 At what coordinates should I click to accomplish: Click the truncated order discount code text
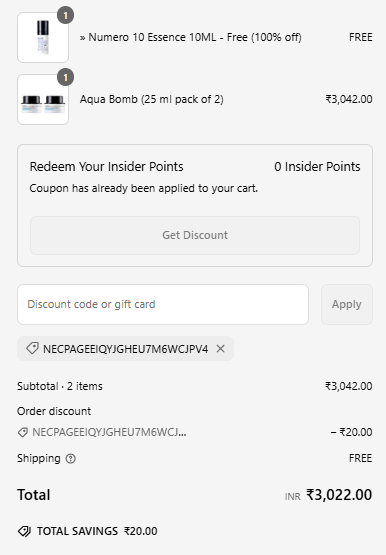109,432
